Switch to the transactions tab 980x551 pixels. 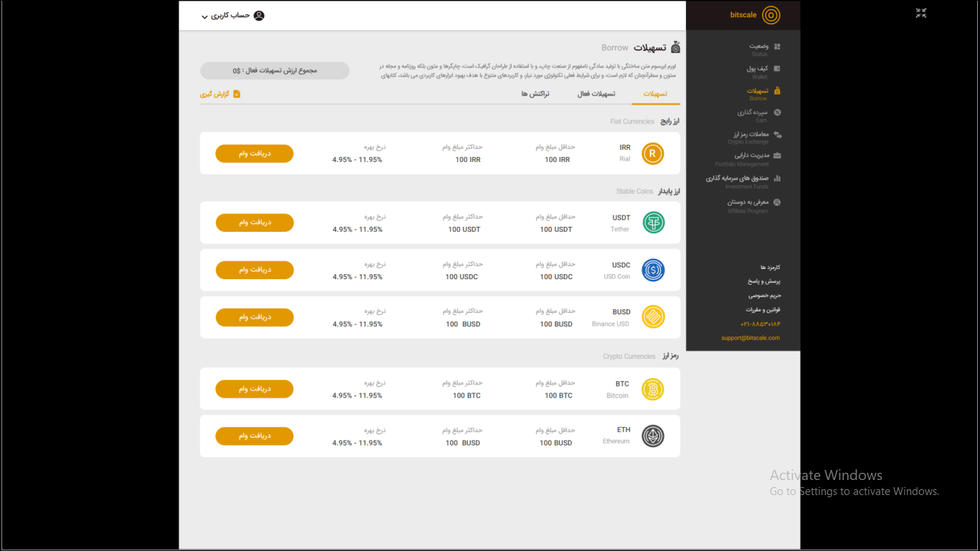click(x=535, y=94)
